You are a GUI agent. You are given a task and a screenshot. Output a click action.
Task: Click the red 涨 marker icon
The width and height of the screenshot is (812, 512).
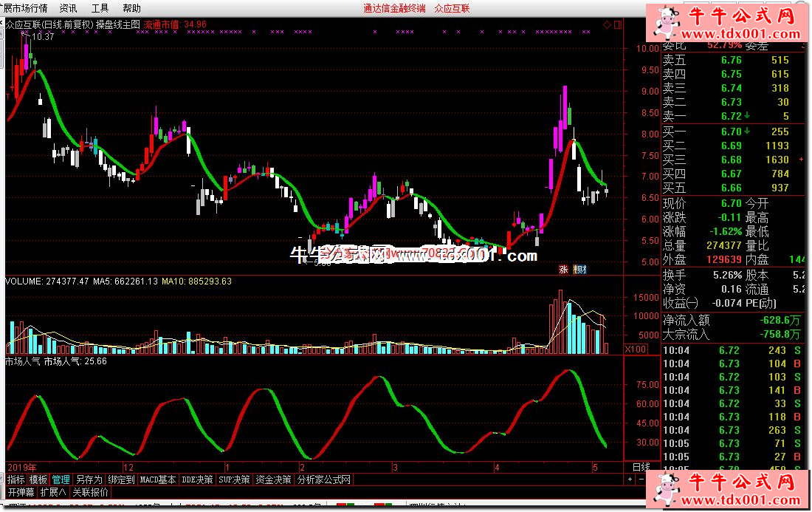[563, 269]
